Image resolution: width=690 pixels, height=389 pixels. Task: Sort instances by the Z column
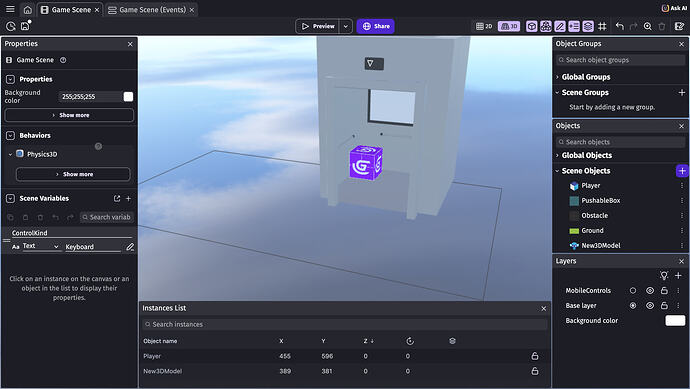pyautogui.click(x=368, y=341)
